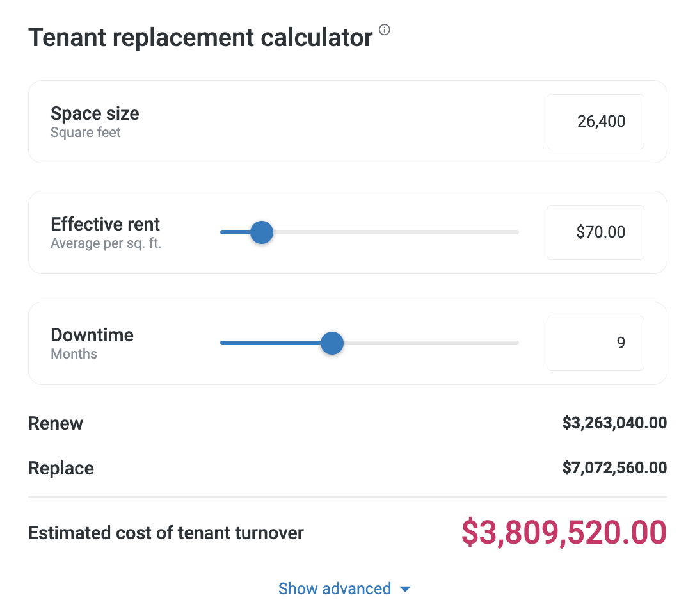Click the Effective rent label
Image resolution: width=695 pixels, height=616 pixels.
click(x=105, y=225)
